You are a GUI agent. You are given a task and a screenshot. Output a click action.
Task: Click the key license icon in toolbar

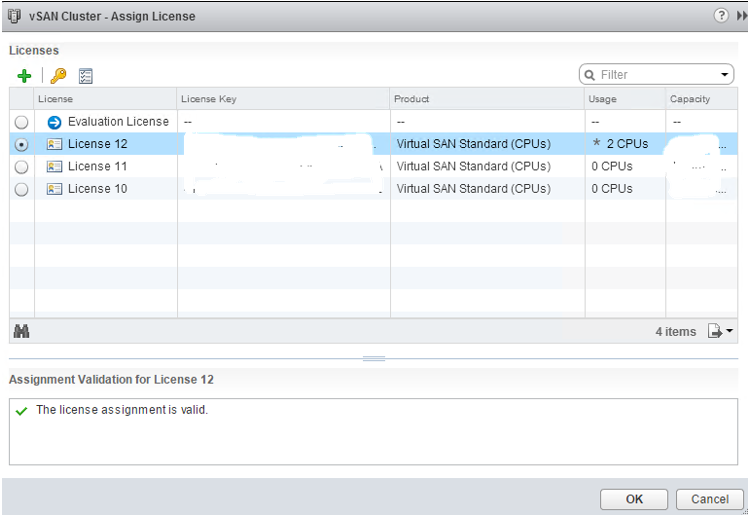click(x=58, y=76)
